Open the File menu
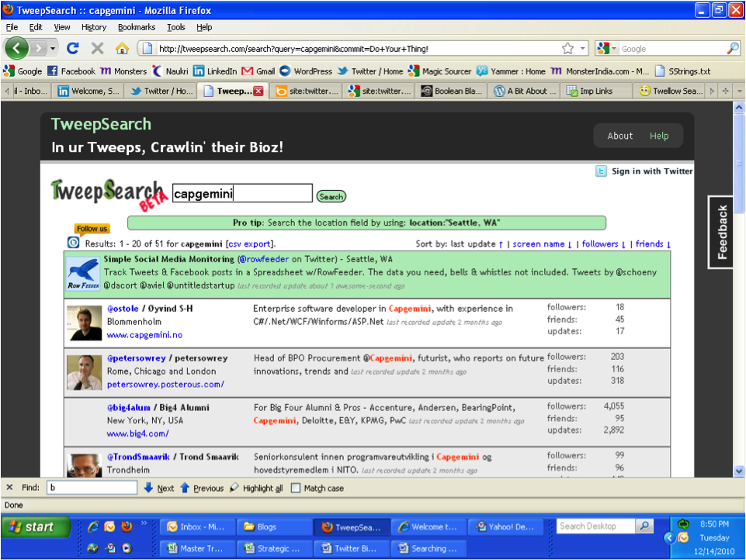 [x=12, y=27]
